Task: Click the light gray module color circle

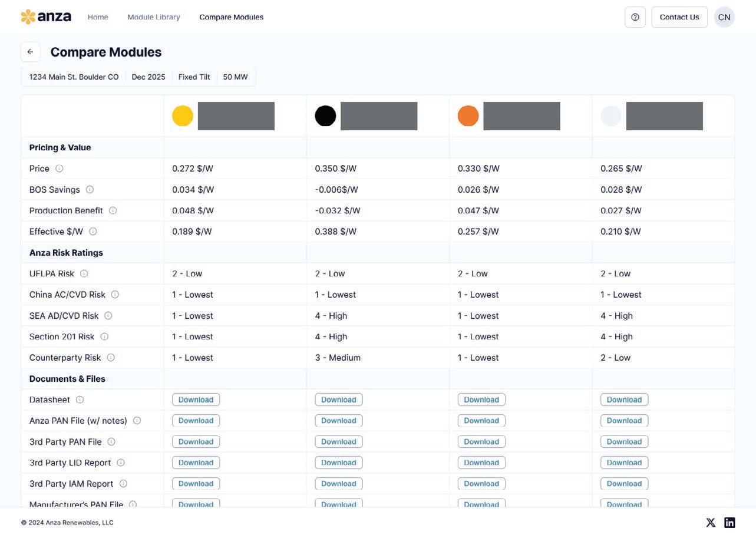Action: pyautogui.click(x=611, y=116)
